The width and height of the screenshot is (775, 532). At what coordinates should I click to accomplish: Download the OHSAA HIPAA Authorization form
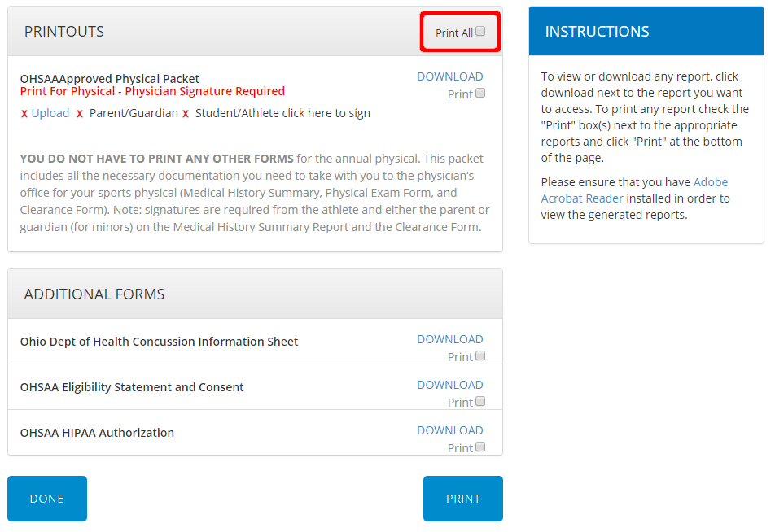(x=450, y=430)
